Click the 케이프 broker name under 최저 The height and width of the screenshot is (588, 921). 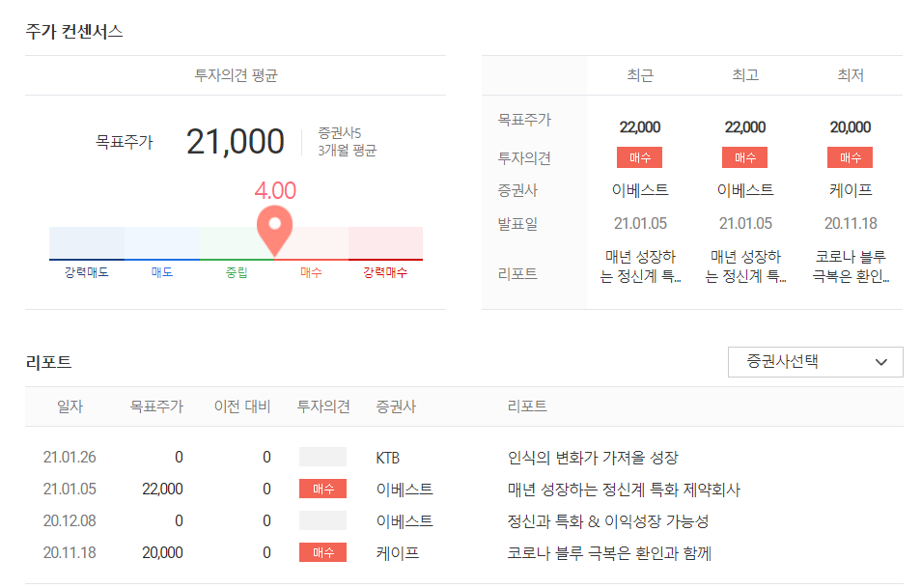tap(851, 190)
